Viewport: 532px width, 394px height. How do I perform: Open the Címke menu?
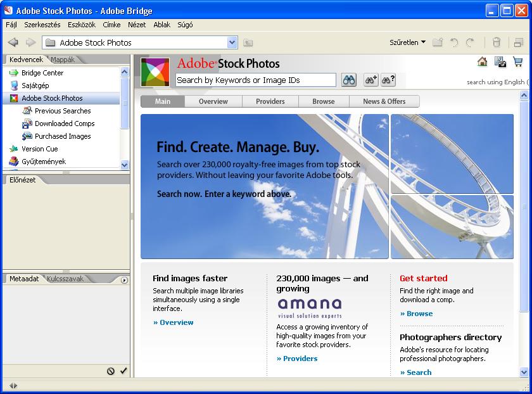pyautogui.click(x=111, y=25)
